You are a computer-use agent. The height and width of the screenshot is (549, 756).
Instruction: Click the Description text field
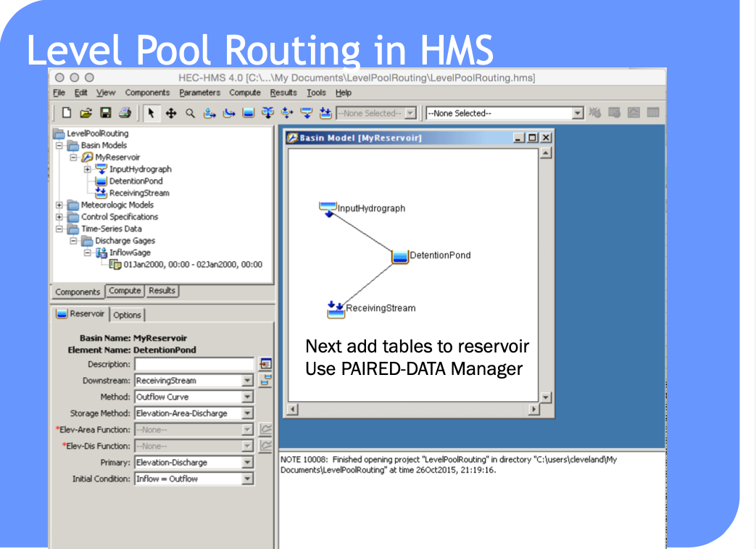point(194,364)
